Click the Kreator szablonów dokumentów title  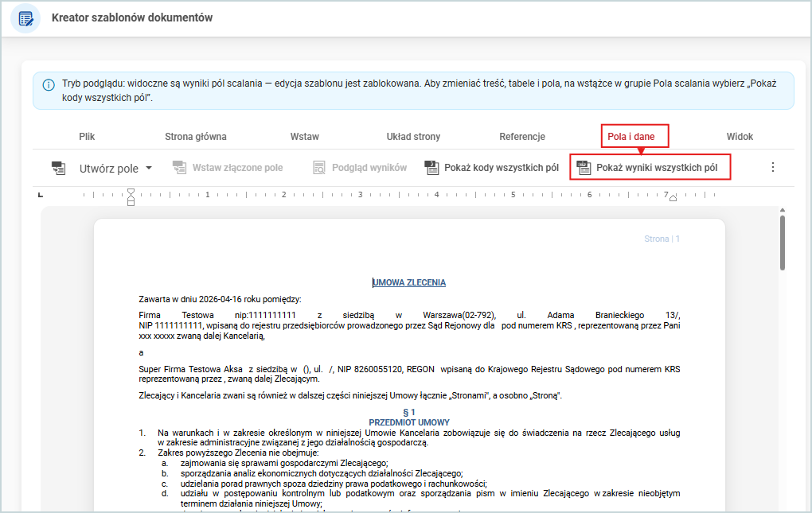click(132, 17)
